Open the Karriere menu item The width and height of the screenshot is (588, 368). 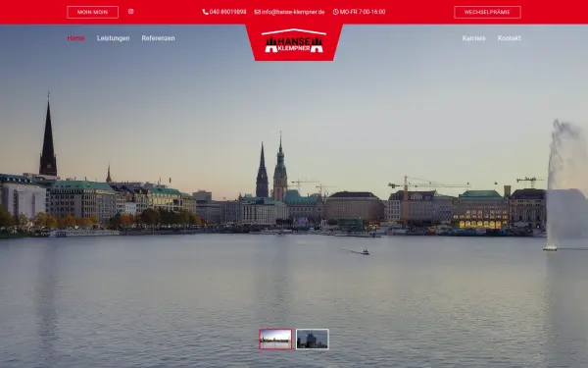[473, 38]
